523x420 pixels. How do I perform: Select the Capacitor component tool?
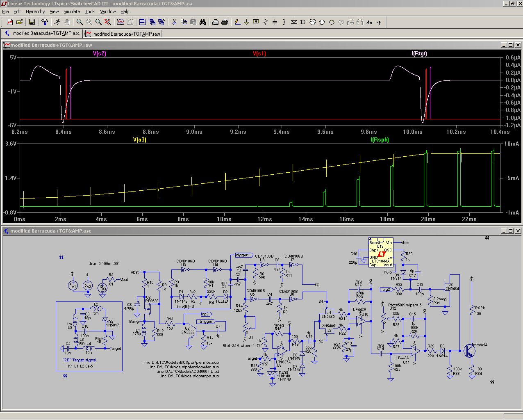pos(275,22)
